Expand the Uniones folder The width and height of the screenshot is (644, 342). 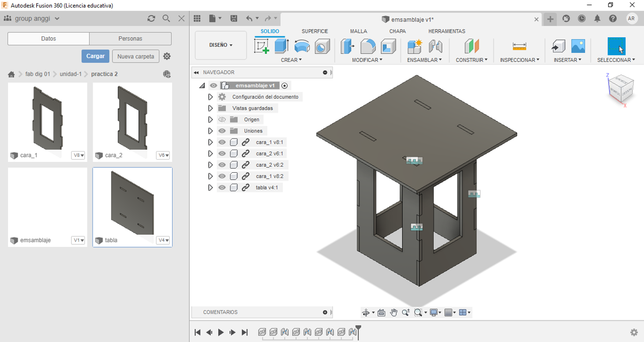click(x=210, y=131)
